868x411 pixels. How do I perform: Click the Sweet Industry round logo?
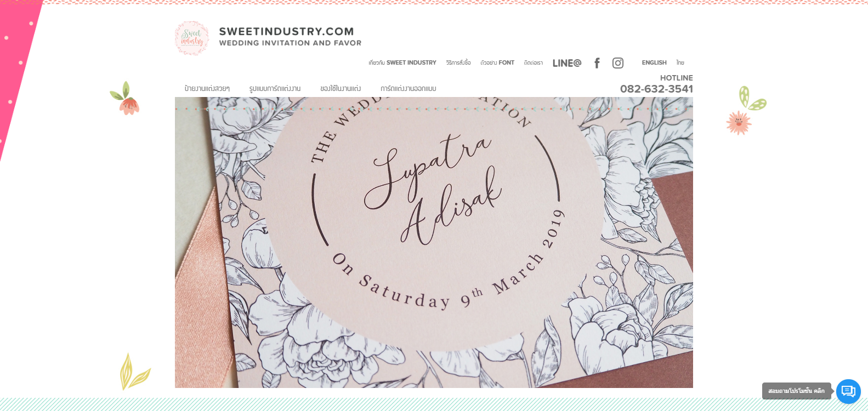(x=192, y=38)
